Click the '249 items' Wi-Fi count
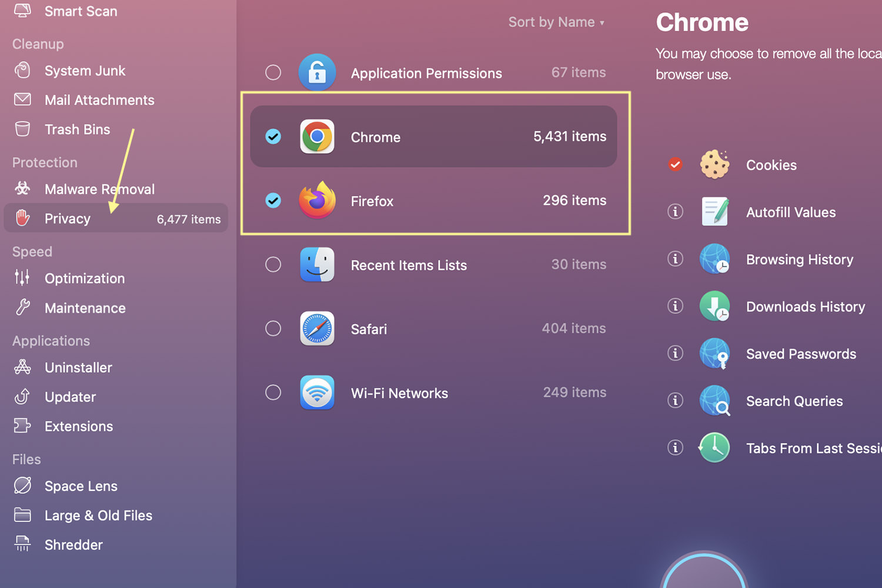This screenshot has height=588, width=882. point(574,392)
